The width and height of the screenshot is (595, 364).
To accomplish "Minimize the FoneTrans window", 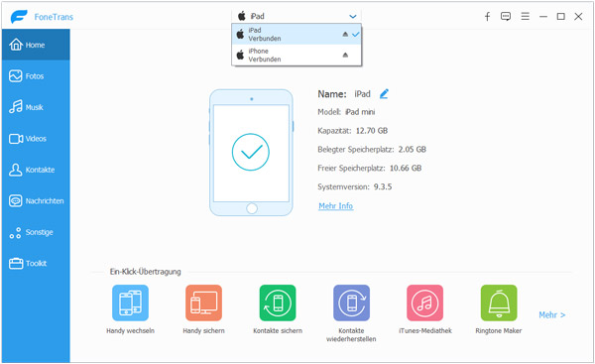I will tap(543, 16).
